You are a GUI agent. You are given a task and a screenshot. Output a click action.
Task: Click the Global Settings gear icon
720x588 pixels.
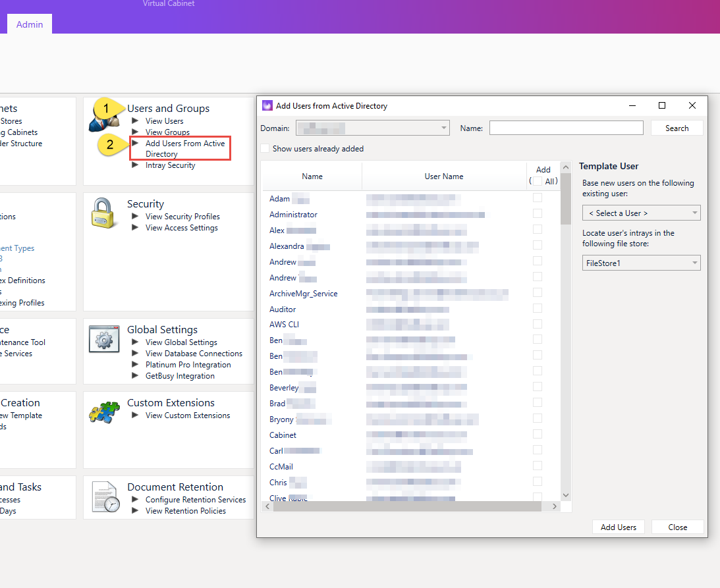pyautogui.click(x=104, y=339)
